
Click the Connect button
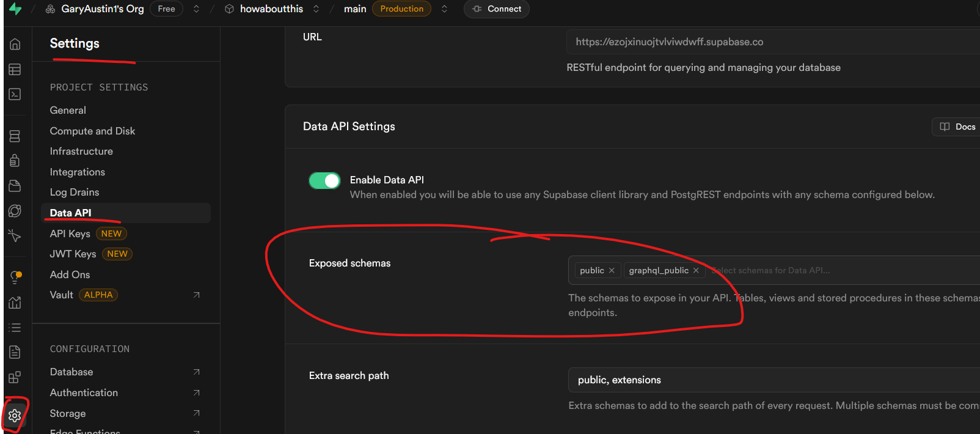click(497, 9)
